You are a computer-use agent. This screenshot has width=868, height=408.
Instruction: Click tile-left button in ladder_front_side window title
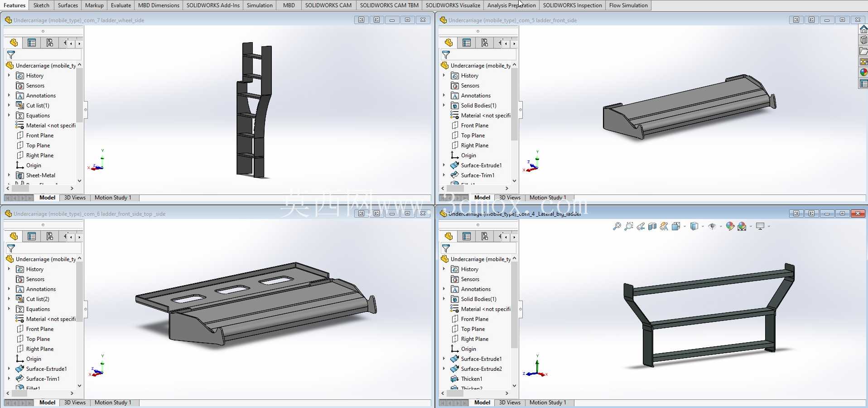(796, 20)
